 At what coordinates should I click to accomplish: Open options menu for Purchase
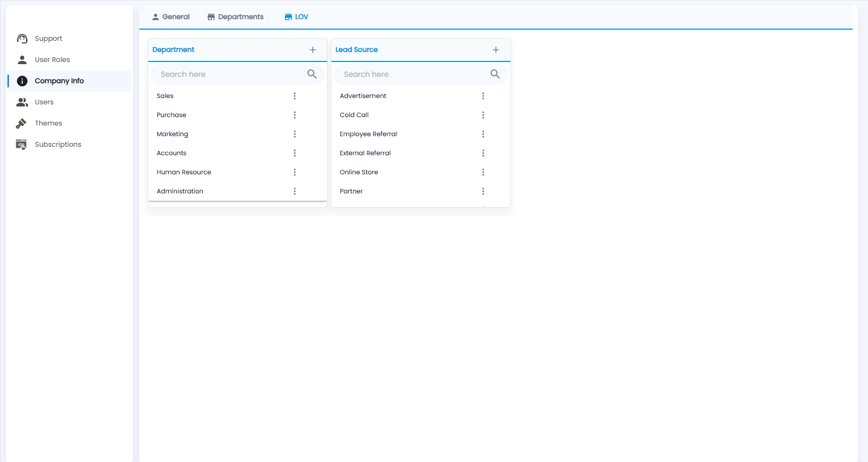pyautogui.click(x=295, y=115)
